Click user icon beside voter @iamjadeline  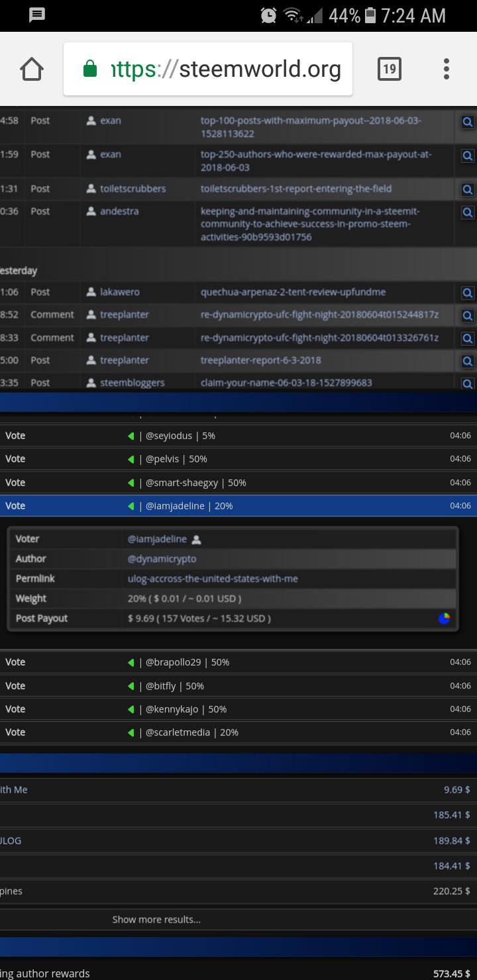point(196,540)
